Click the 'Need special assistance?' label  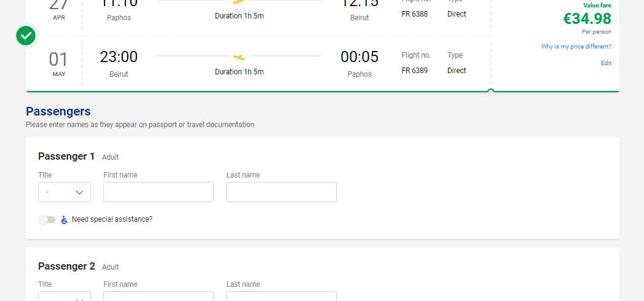point(112,219)
